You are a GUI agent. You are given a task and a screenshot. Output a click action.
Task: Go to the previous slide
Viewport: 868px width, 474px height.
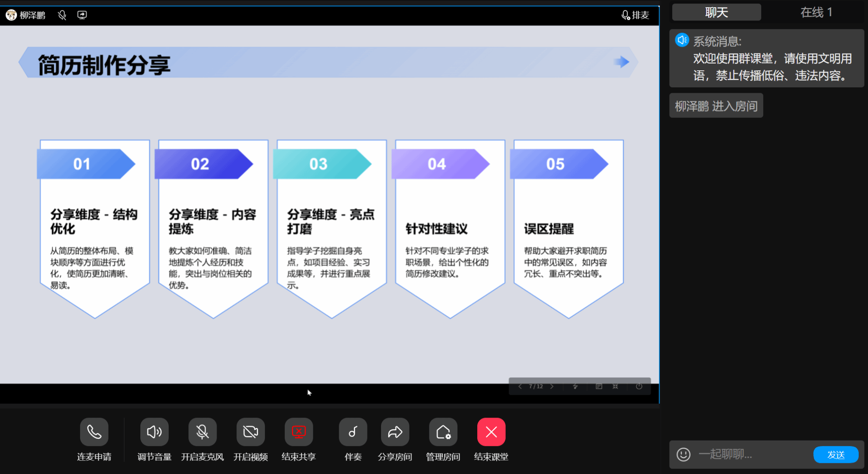point(520,386)
